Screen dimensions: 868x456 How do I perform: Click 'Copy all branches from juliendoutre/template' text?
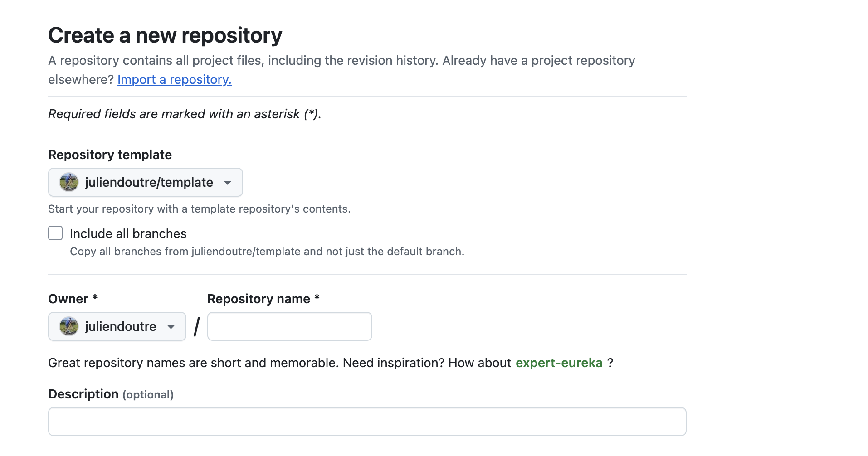pyautogui.click(x=267, y=252)
